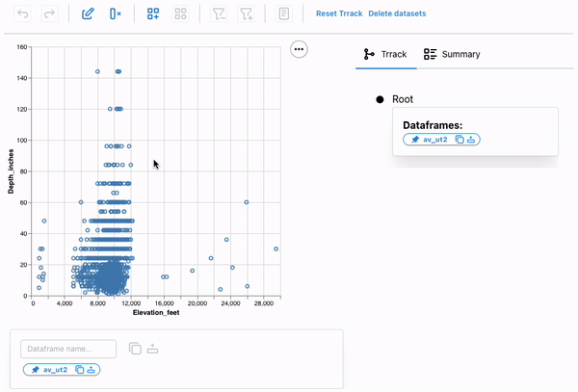Select the rightmost scatter point near 30 inches
578x392 pixels.
tap(276, 249)
